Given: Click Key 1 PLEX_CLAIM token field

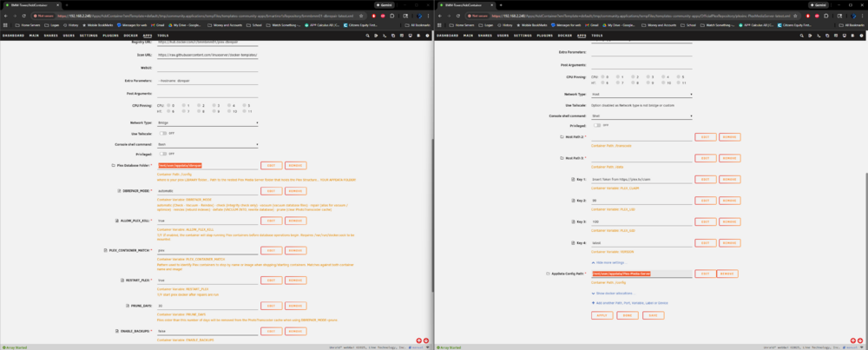Looking at the screenshot, I should (641, 180).
